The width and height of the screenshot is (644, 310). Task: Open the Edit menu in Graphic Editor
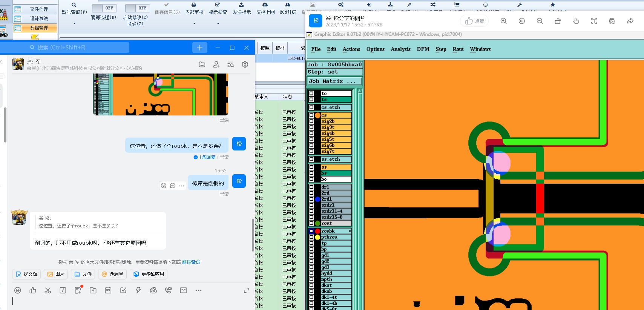(332, 49)
